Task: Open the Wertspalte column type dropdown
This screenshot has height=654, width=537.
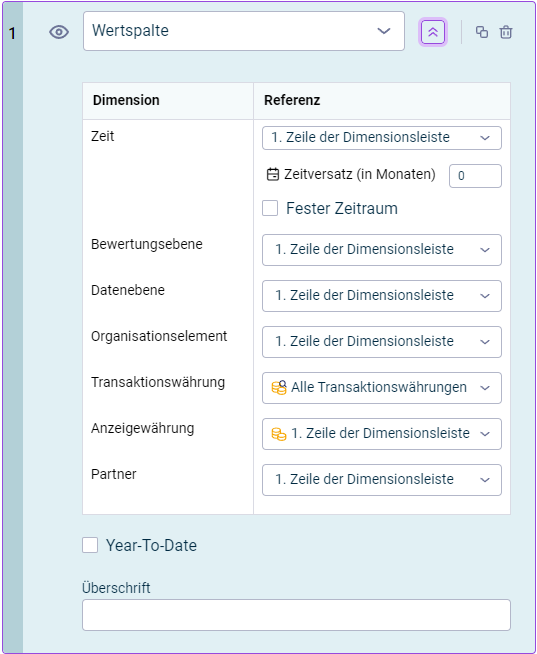Action: click(x=244, y=31)
